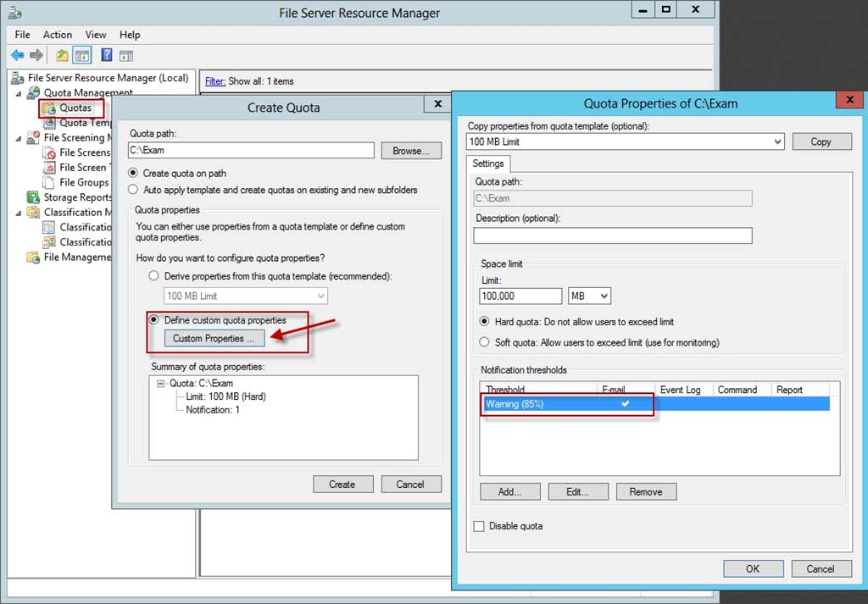Click the File Screens node icon

pos(49,152)
